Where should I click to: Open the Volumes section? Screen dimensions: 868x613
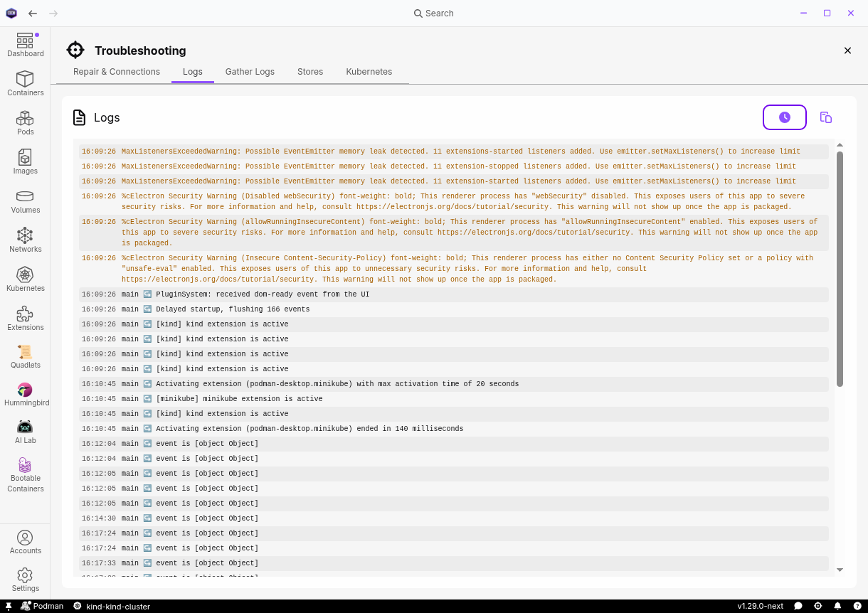tap(25, 201)
